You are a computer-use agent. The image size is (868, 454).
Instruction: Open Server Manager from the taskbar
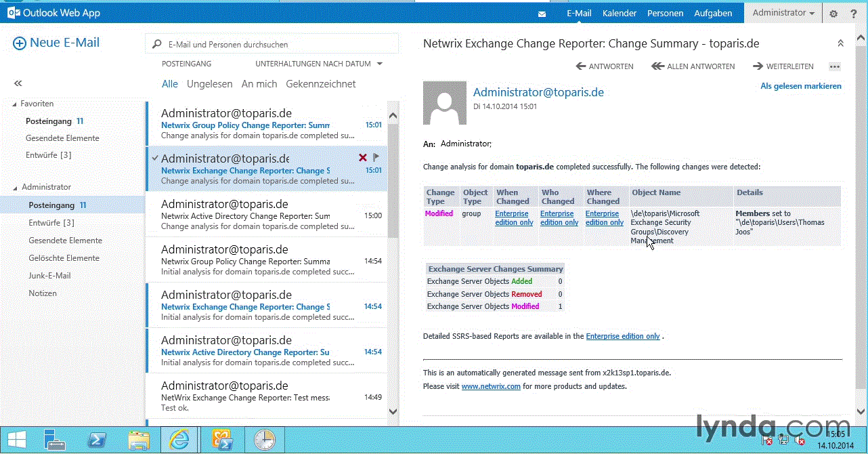[55, 440]
